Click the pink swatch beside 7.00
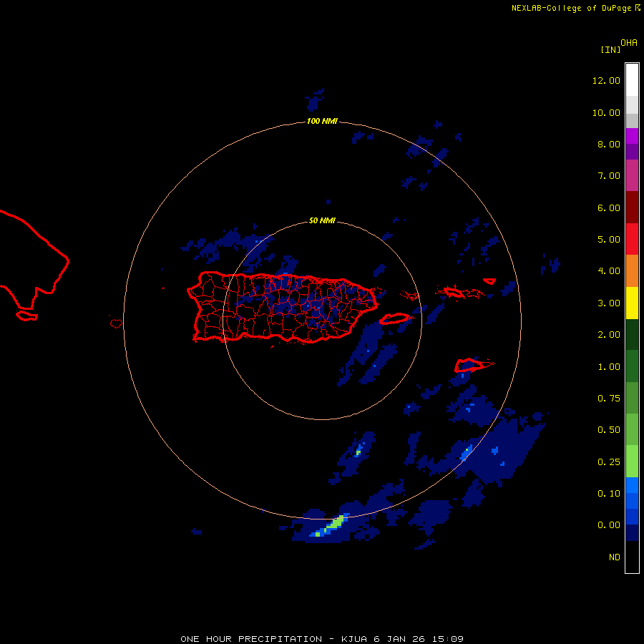Screen dimensions: 644x644 632,175
